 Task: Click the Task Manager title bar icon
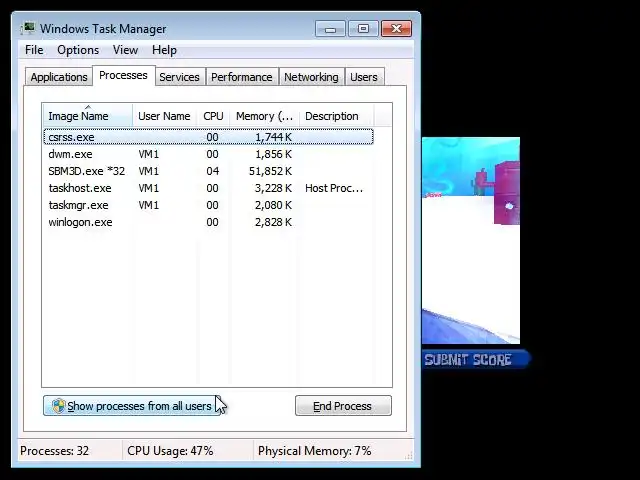(x=28, y=29)
